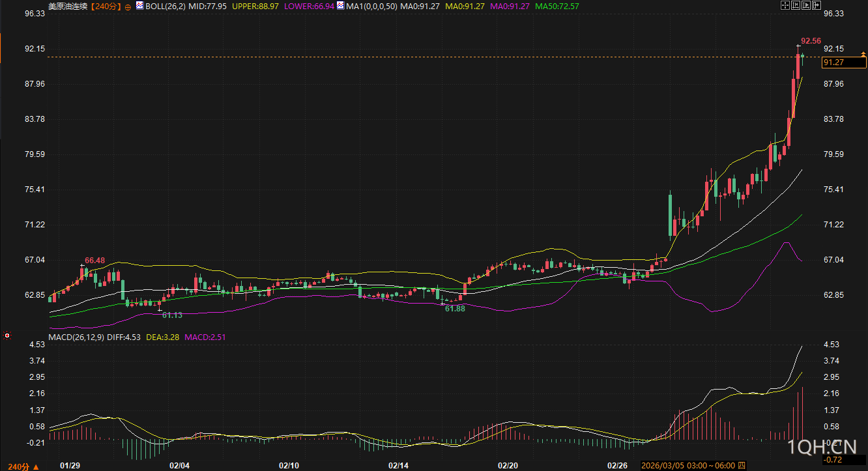Click the red sun marker icon above MACD
The width and height of the screenshot is (868, 471).
point(7,336)
